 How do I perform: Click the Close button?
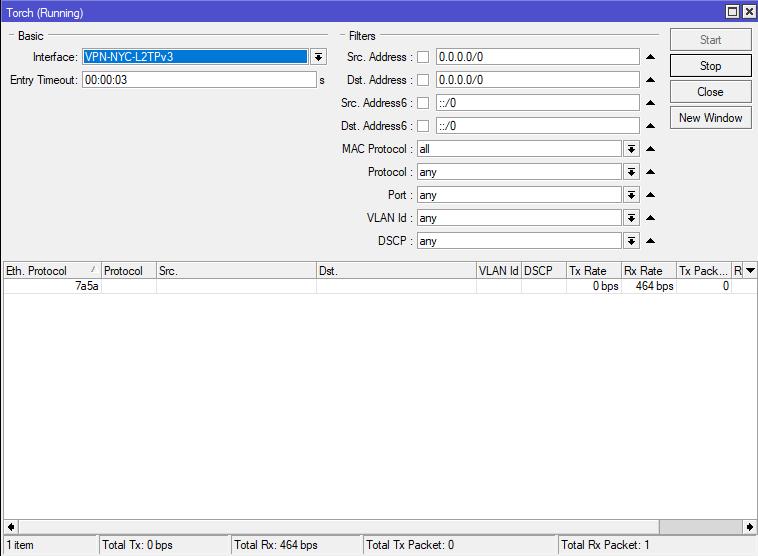click(711, 92)
